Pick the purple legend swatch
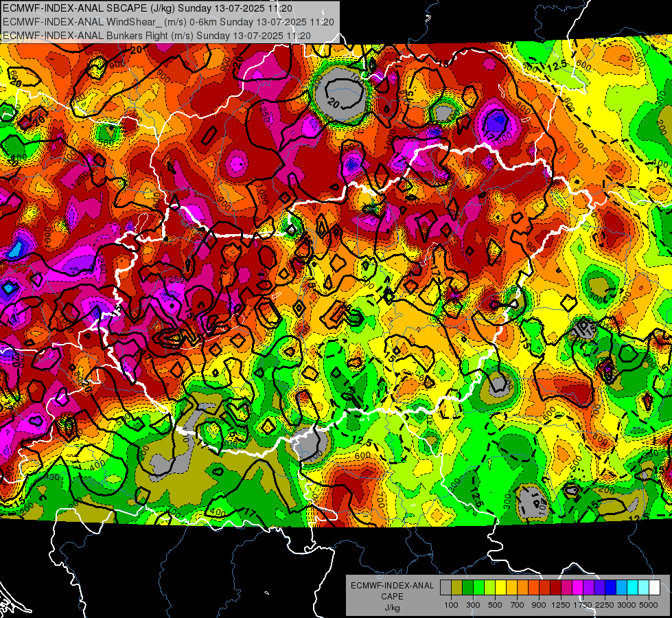 click(588, 588)
